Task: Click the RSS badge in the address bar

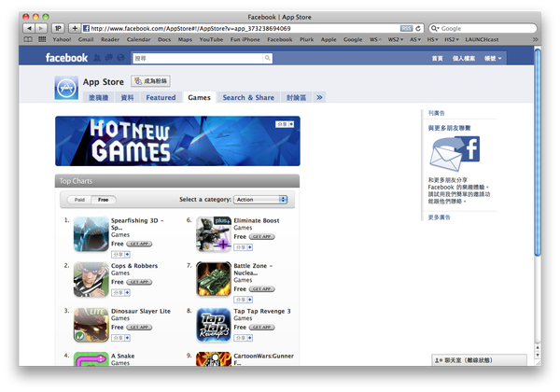Action: pos(406,28)
